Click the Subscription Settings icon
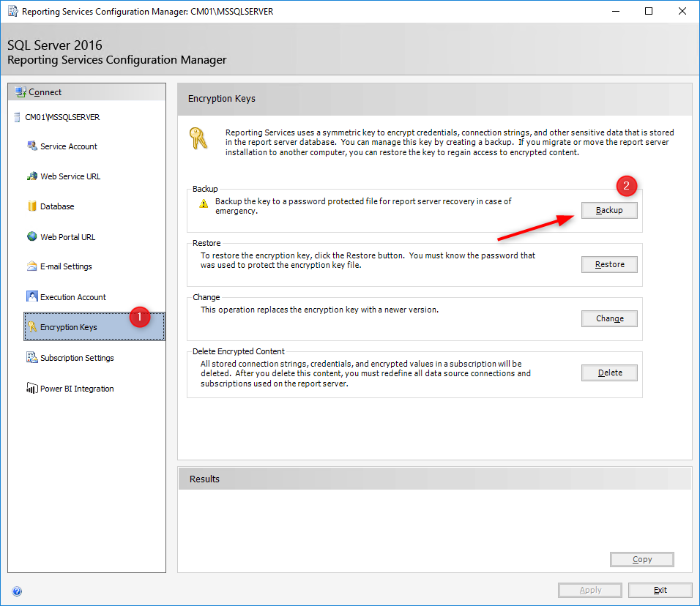This screenshot has height=606, width=700. point(32,357)
